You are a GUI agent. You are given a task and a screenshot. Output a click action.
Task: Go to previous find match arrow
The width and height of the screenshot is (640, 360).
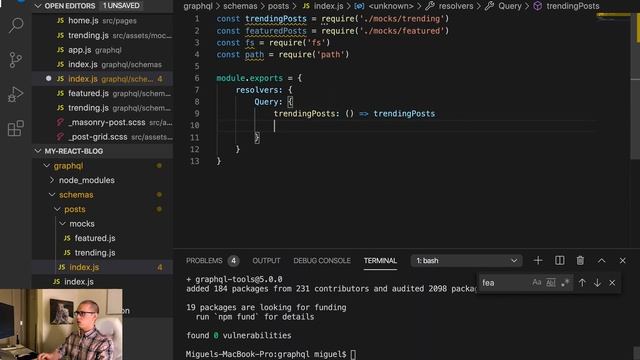pos(582,282)
